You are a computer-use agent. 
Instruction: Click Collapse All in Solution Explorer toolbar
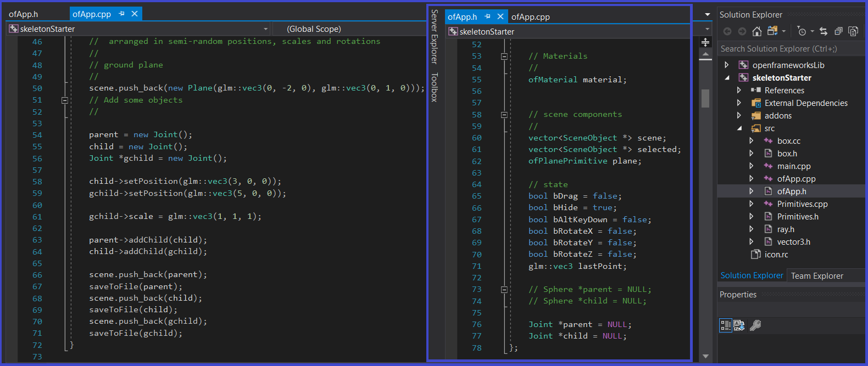coord(838,31)
